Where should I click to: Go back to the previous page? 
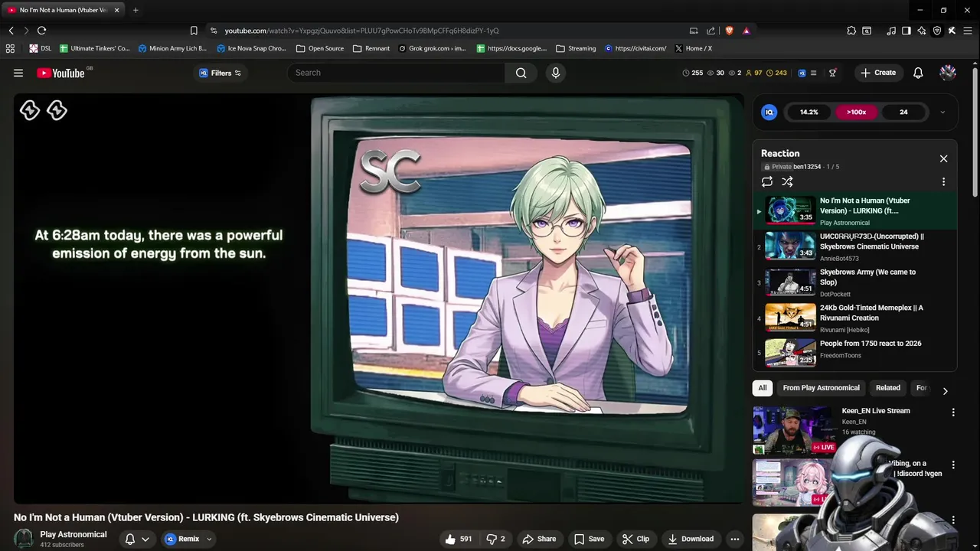click(11, 31)
